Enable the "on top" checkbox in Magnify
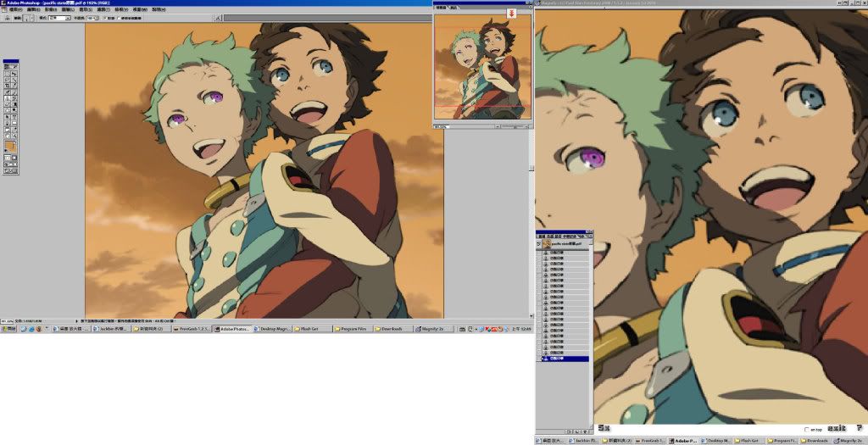 coord(806,430)
